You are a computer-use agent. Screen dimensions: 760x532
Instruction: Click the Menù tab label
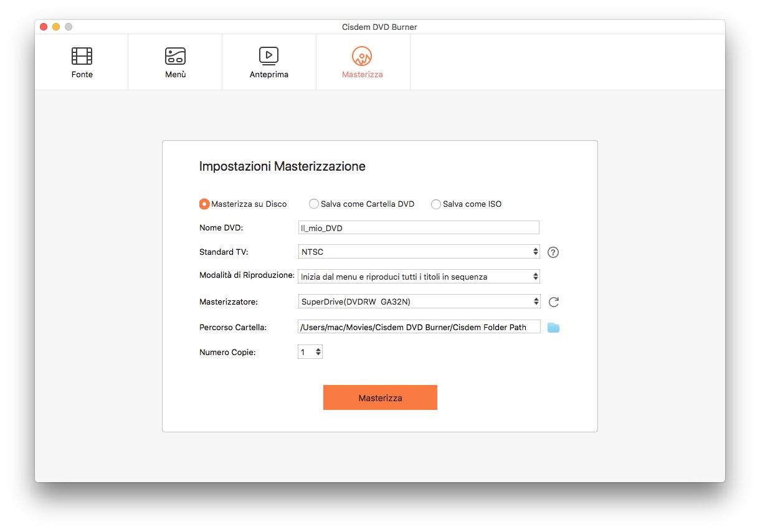point(175,75)
